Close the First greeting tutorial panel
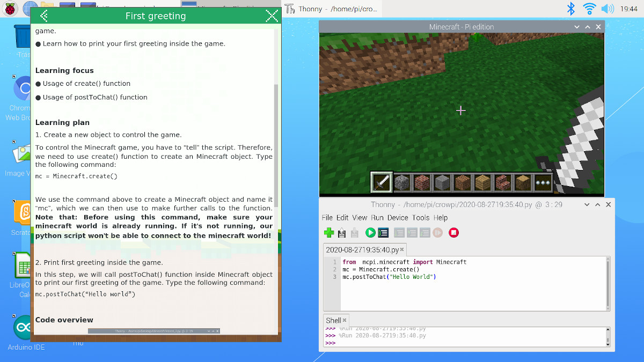This screenshot has width=644, height=362. (272, 16)
